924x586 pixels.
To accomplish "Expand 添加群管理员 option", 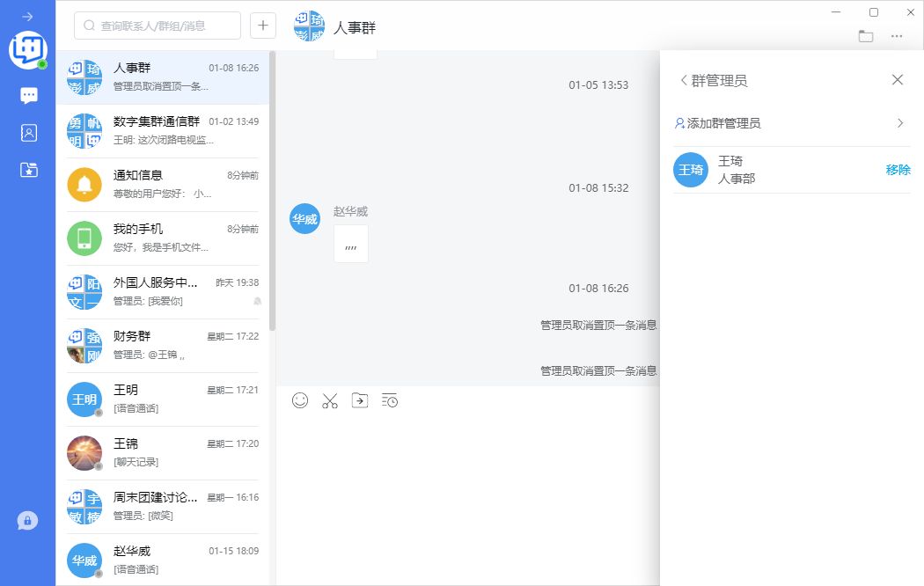I will (899, 123).
